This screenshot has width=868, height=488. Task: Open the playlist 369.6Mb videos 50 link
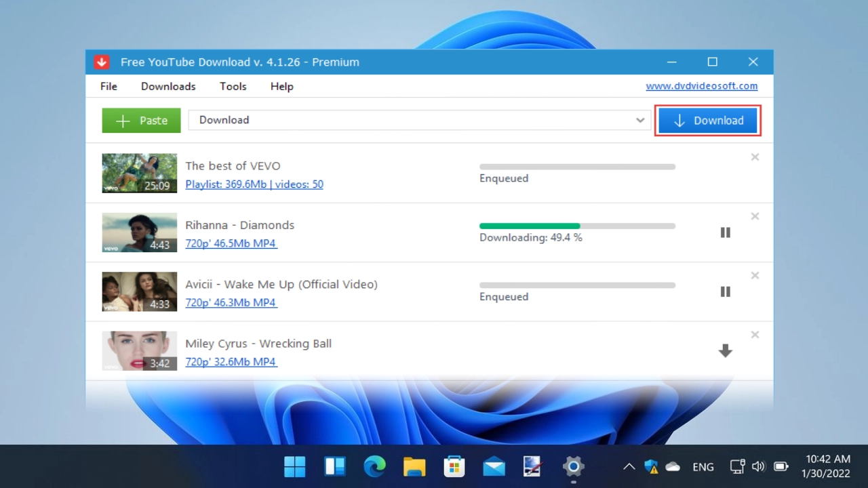pos(254,184)
